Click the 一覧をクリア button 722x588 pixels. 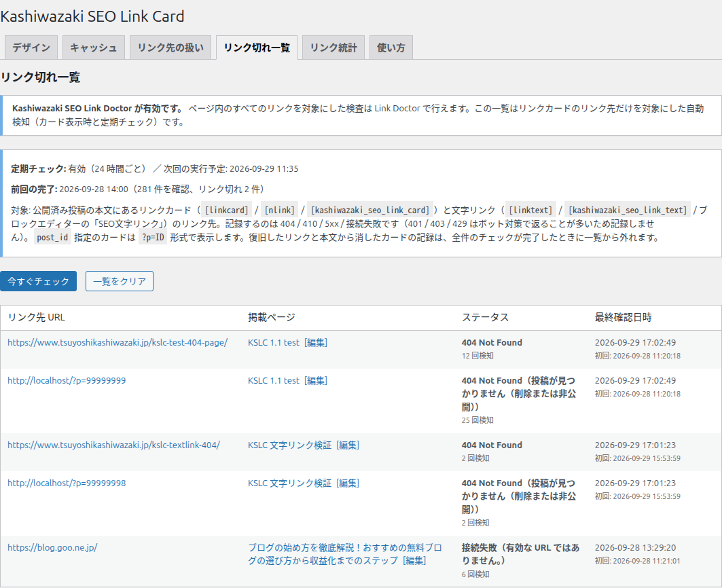pos(120,281)
